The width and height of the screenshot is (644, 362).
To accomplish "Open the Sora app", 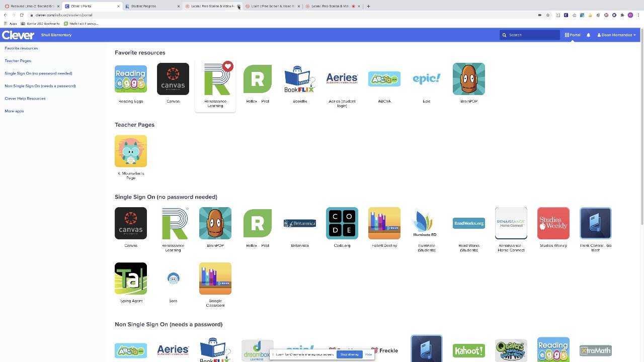I will pyautogui.click(x=173, y=279).
